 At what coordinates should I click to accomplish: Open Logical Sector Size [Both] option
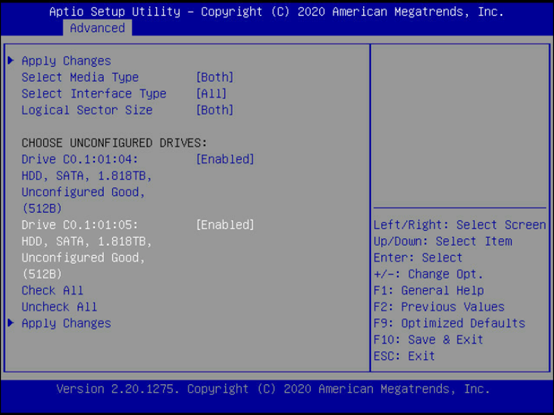[215, 110]
